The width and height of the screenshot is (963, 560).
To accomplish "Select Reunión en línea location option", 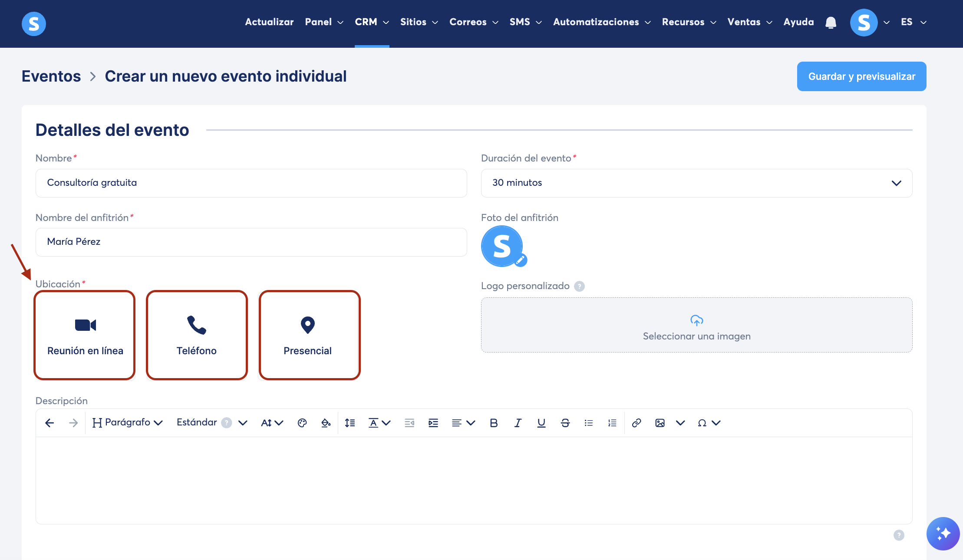I will 85,335.
